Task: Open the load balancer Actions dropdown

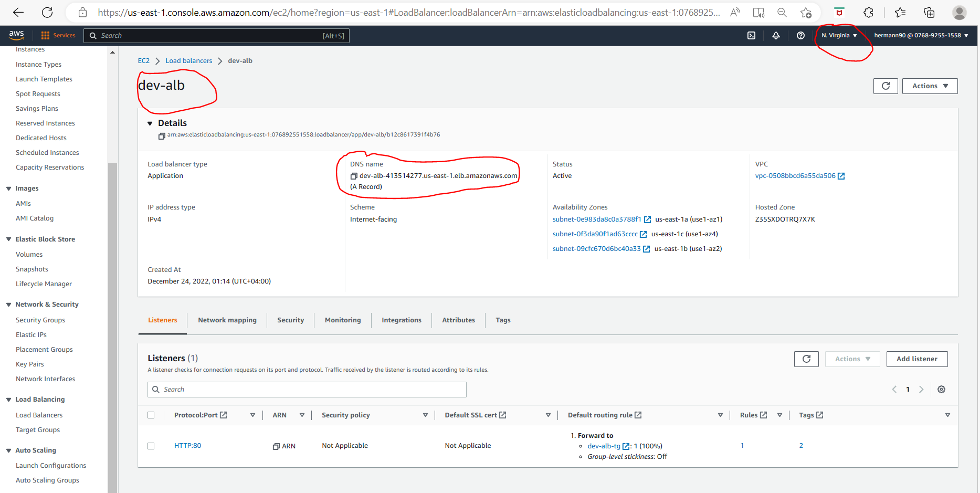Action: [930, 86]
